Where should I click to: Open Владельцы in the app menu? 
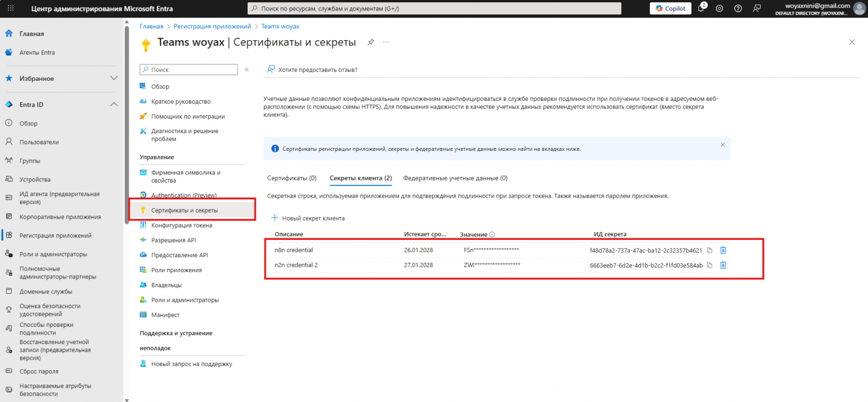[166, 285]
